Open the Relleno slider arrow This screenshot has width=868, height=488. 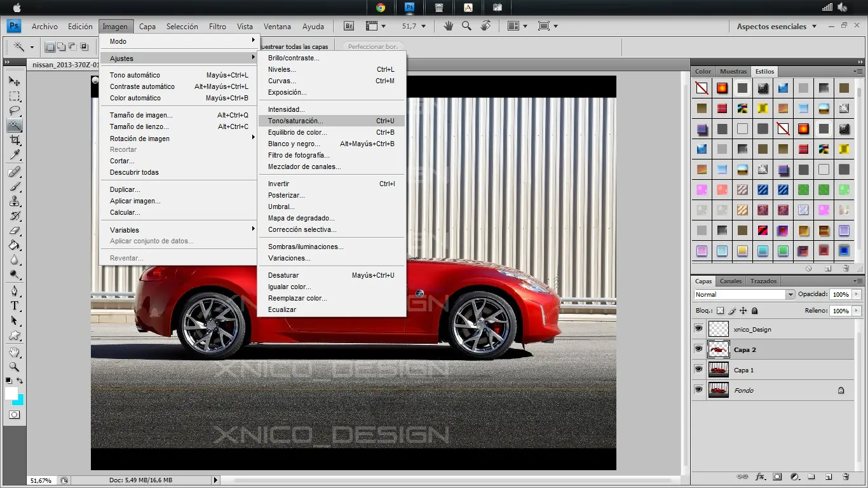857,311
